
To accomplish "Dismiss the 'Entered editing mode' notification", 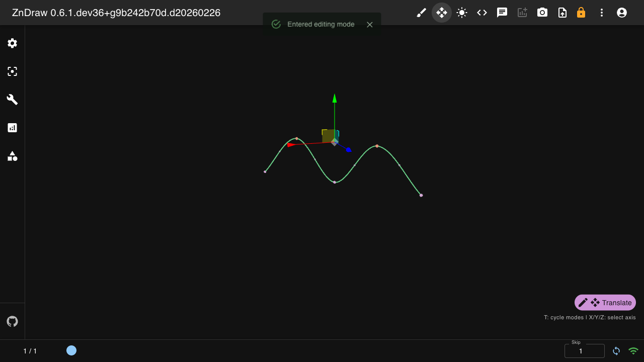I will pos(370,25).
